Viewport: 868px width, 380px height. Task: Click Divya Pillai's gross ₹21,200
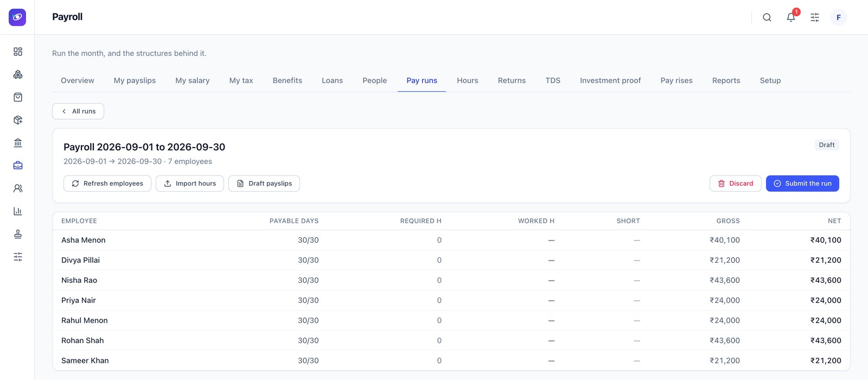pos(725,260)
